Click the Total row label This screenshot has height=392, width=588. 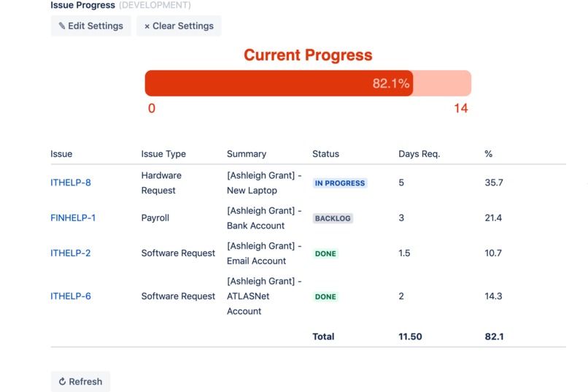(x=323, y=337)
